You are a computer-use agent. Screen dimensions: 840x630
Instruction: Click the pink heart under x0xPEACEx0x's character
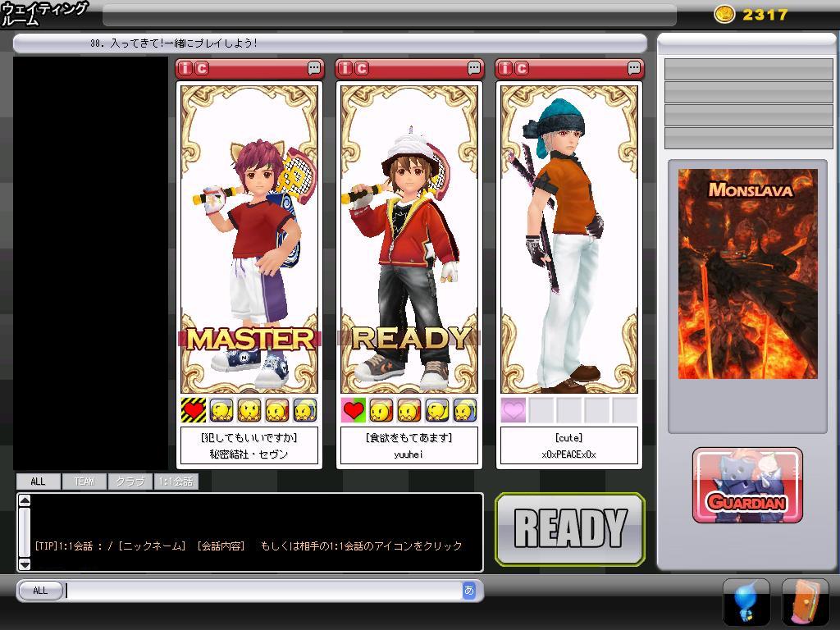[x=514, y=410]
